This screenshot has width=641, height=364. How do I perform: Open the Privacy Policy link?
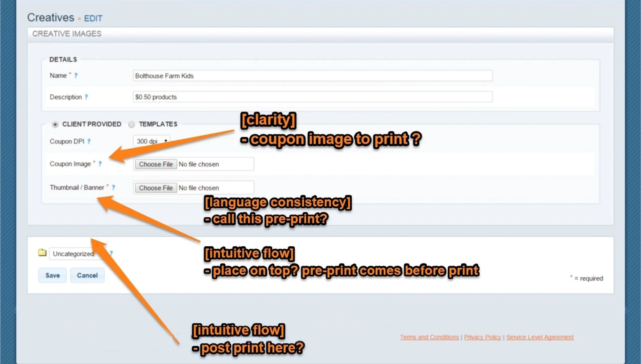(x=482, y=337)
